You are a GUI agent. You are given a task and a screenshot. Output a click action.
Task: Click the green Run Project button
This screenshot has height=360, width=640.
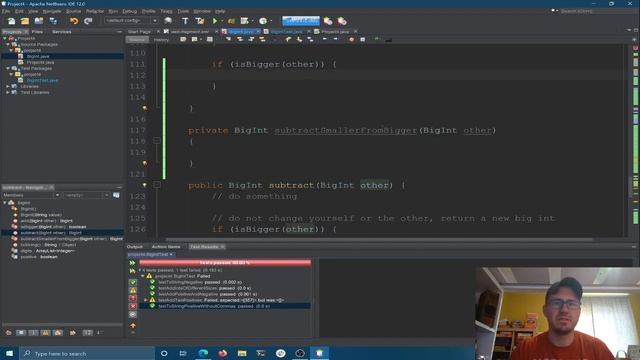[x=215, y=21]
